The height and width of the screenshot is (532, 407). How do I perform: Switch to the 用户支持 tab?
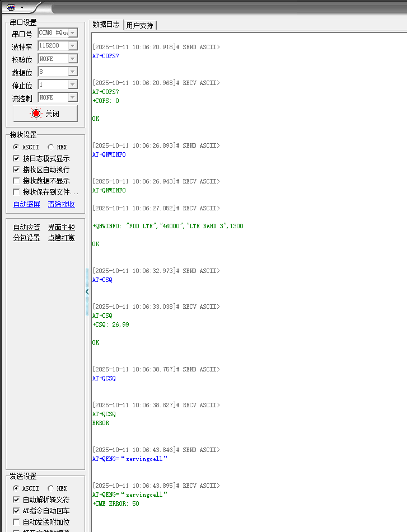tap(139, 25)
